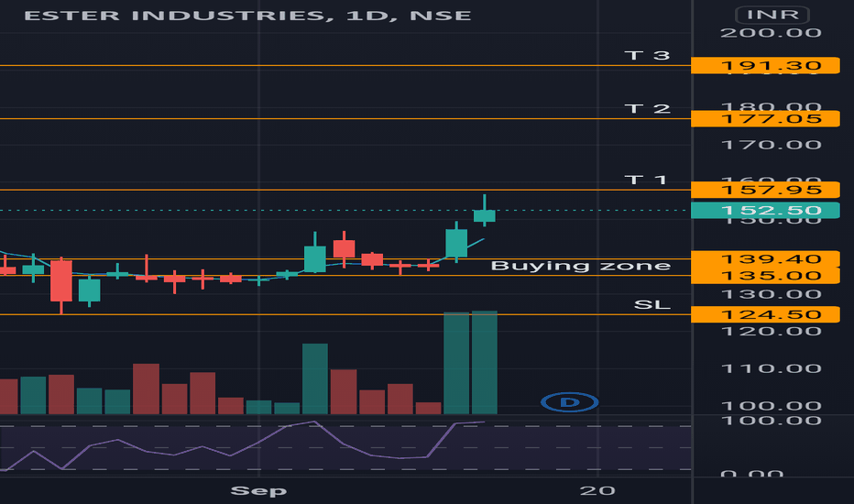Select the 157.95 price label
This screenshot has height=504, width=854.
click(x=765, y=190)
